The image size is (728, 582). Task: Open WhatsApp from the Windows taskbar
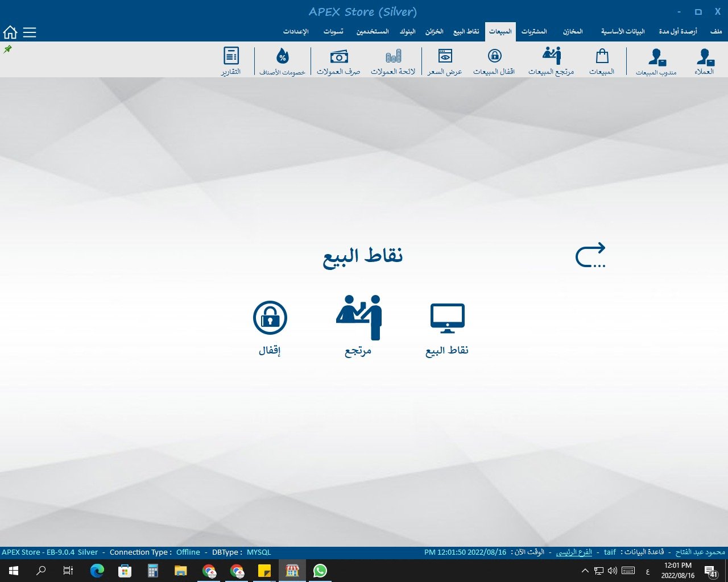click(320, 571)
